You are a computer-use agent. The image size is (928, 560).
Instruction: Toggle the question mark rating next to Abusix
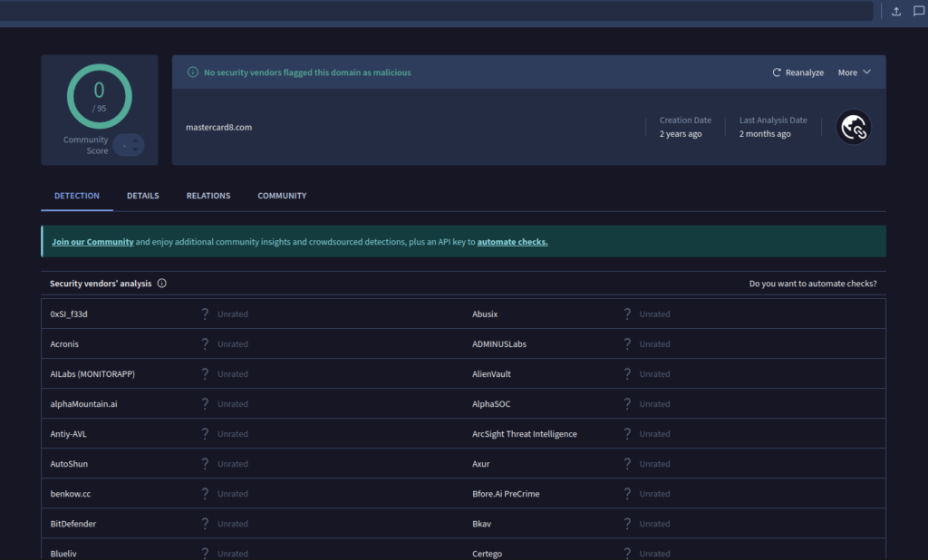(x=627, y=314)
